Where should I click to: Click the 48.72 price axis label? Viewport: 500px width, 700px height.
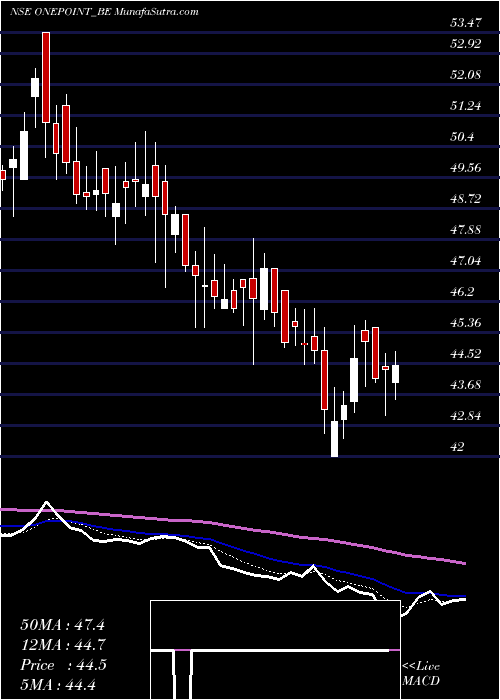(x=466, y=199)
